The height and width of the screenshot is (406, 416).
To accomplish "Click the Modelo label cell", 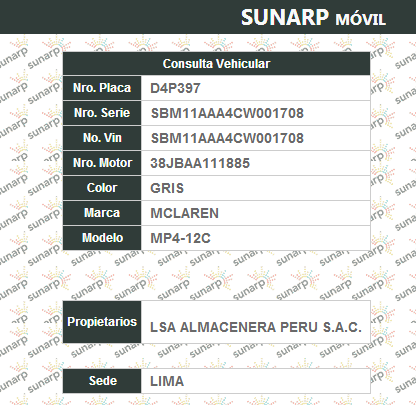I will click(102, 238).
